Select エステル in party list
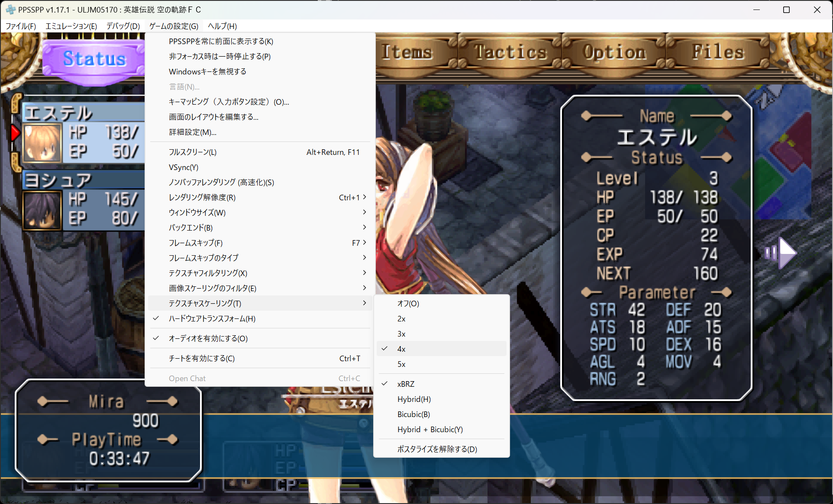The height and width of the screenshot is (504, 833). [84, 132]
